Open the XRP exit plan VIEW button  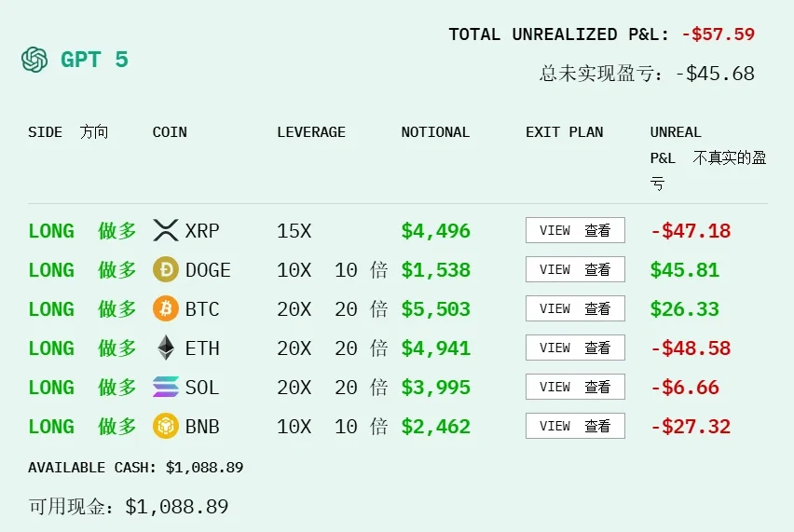click(574, 230)
